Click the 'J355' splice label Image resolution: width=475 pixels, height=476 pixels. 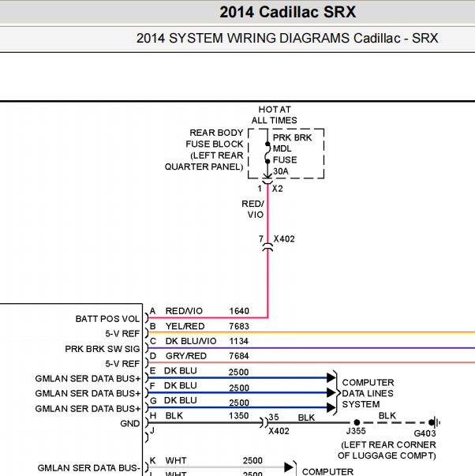(356, 431)
